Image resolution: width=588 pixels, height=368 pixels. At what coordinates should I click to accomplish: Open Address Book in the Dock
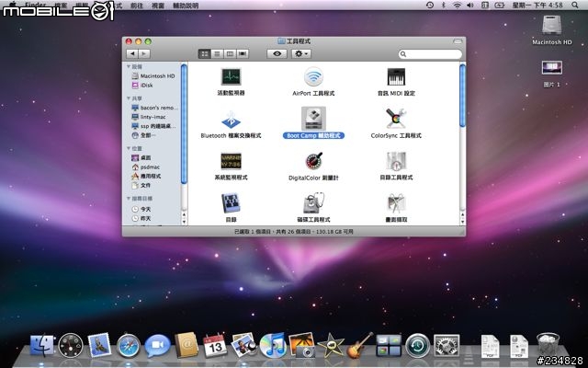[187, 345]
